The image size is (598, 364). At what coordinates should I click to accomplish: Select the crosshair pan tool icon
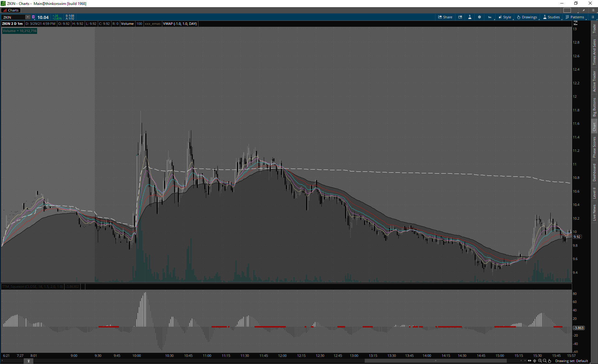click(x=535, y=361)
